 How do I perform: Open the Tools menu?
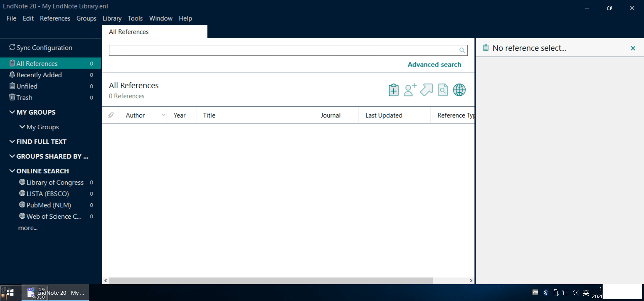point(135,18)
